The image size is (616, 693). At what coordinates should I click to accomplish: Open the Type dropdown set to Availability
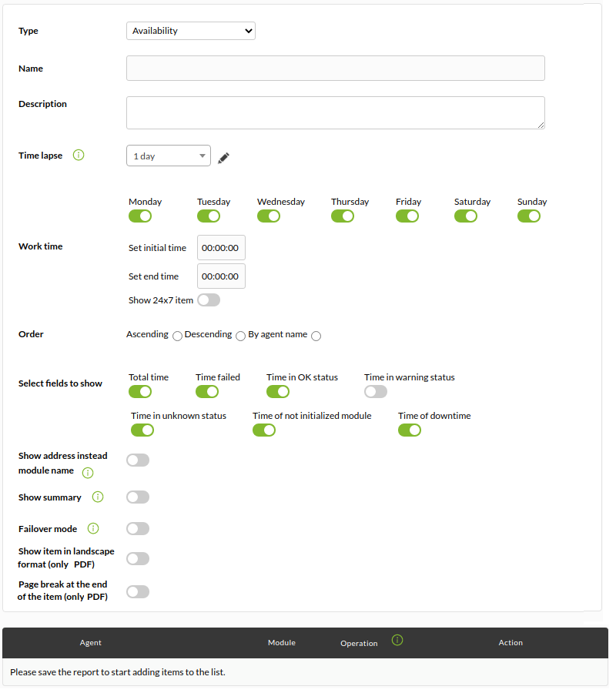pyautogui.click(x=191, y=31)
